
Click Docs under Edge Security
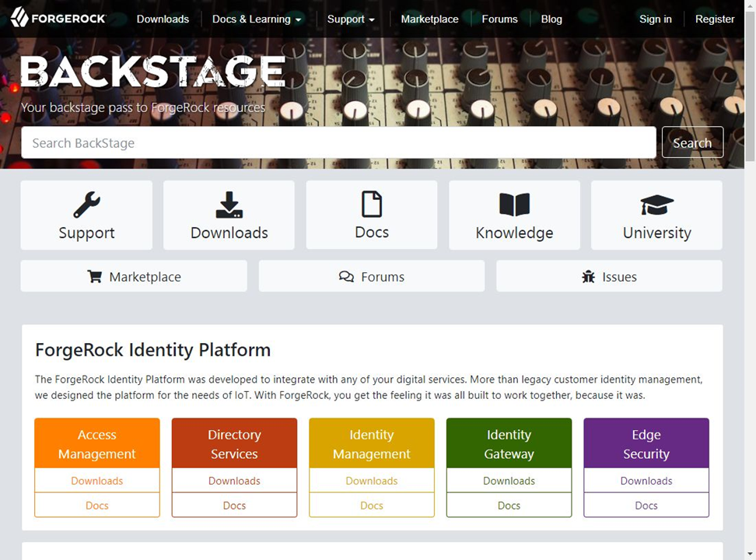(x=646, y=506)
